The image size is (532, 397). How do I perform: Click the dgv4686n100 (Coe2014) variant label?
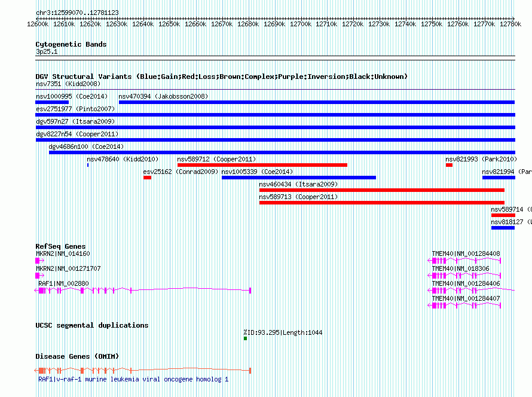(x=86, y=146)
